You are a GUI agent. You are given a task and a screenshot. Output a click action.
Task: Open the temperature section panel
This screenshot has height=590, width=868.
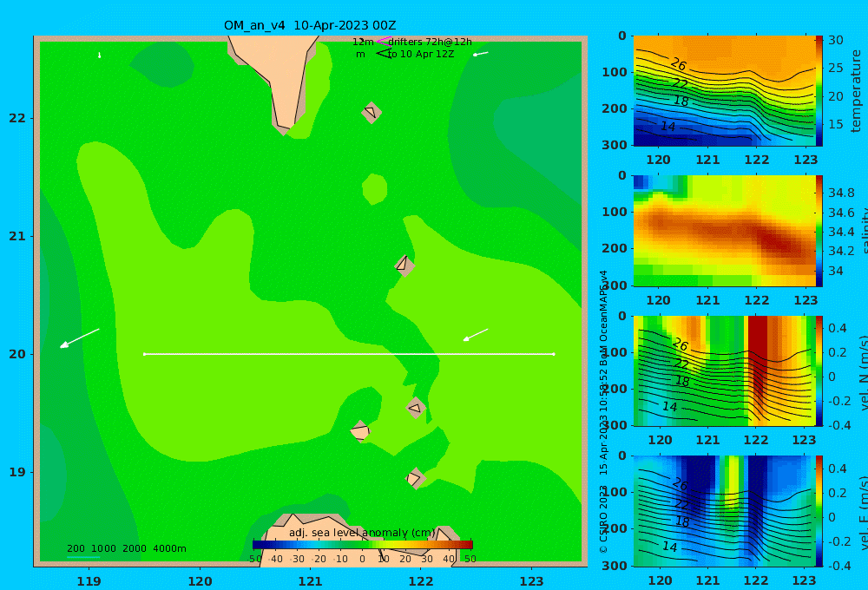(724, 91)
